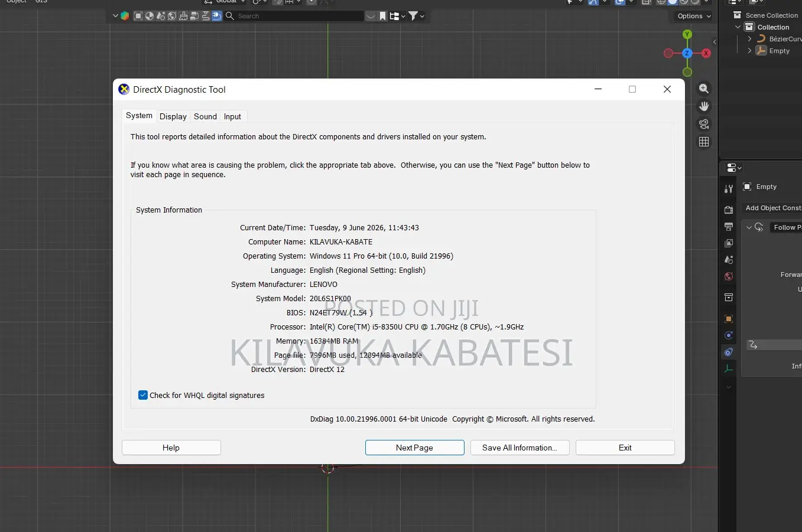
Task: Click the Help button in DxDiag
Action: (171, 448)
